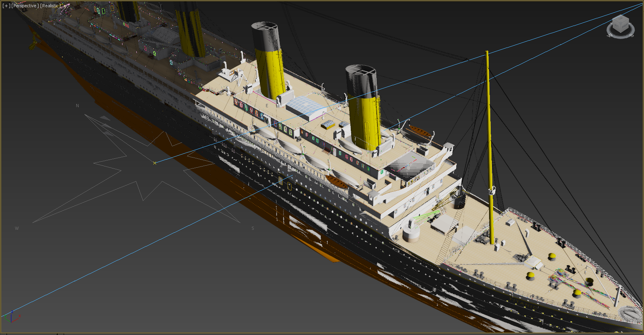644x335 pixels.
Task: Open the Perspective viewport view menu
Action: [25, 6]
